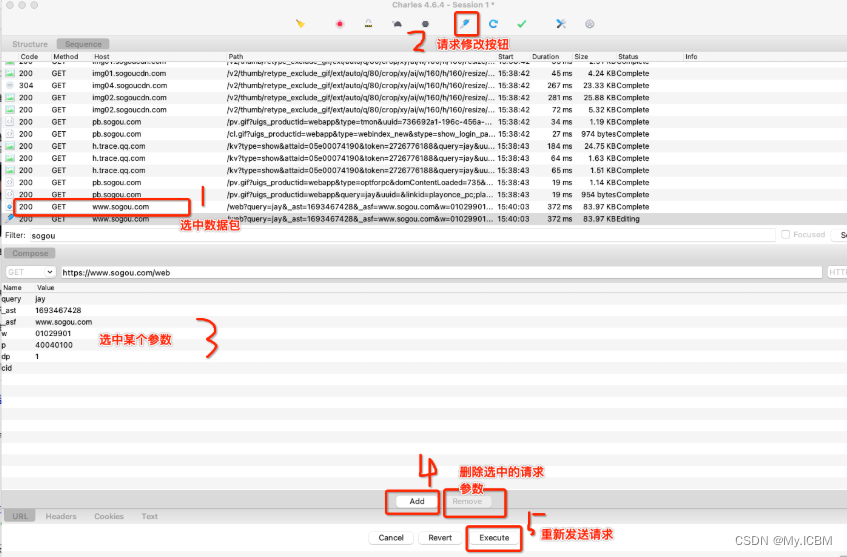Screen dimensions: 847x557
Task: Switch to the Text tab
Action: pyautogui.click(x=150, y=516)
